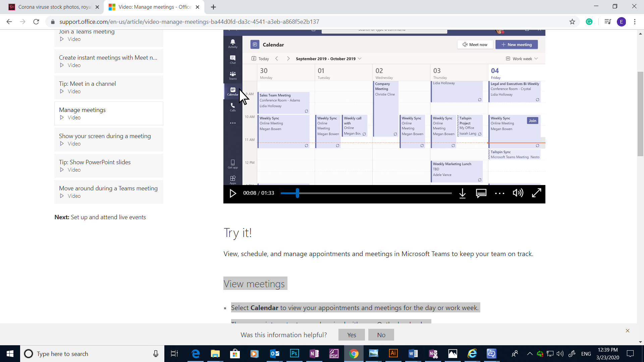Open Tip: Show PowerPoint slides video
The width and height of the screenshot is (644, 362).
coord(109,166)
